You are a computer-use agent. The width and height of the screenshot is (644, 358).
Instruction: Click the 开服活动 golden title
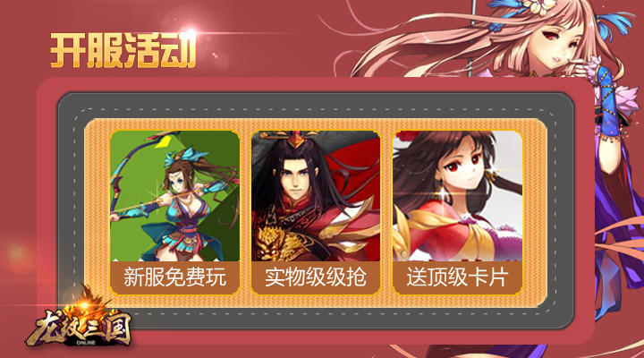(123, 50)
